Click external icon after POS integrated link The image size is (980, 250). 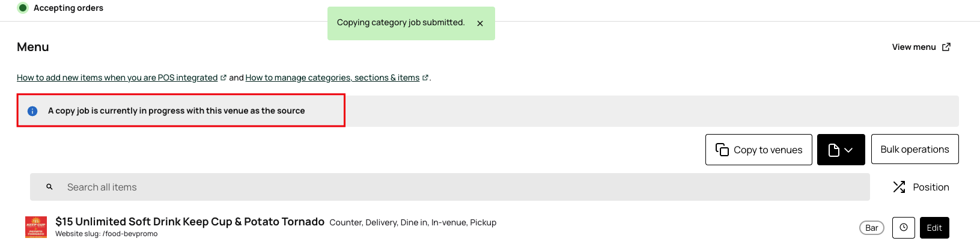[224, 78]
